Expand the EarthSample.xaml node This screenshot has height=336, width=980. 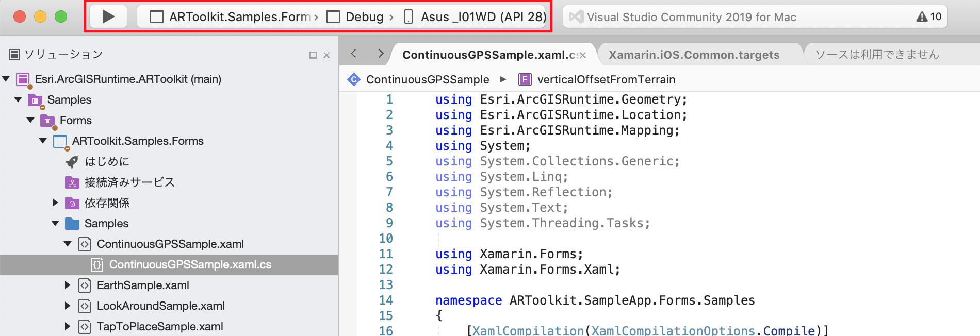(68, 285)
